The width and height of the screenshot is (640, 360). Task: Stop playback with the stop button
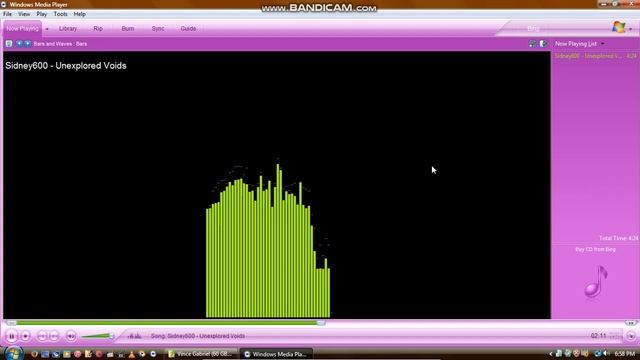[x=26, y=336]
